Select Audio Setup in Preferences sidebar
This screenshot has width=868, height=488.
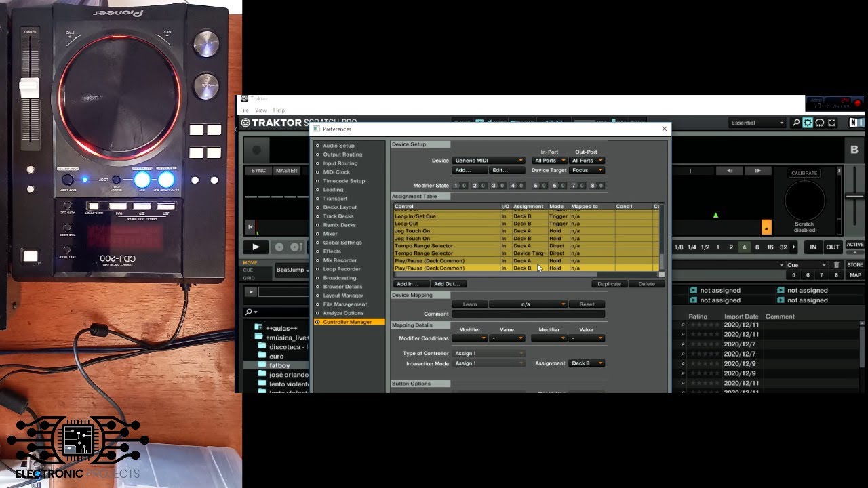pyautogui.click(x=338, y=146)
